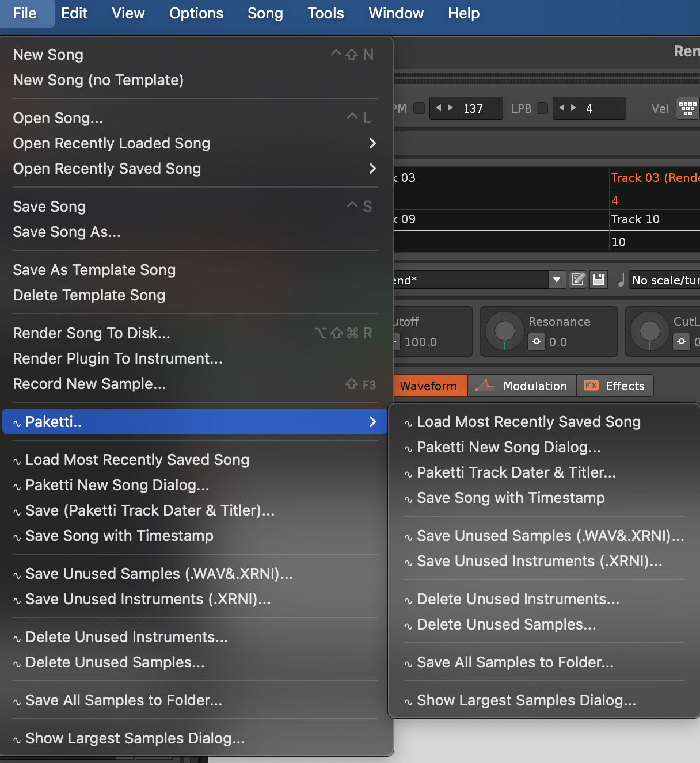Viewport: 700px width, 763px height.
Task: Open Effects tab with FX icon
Action: [x=615, y=386]
